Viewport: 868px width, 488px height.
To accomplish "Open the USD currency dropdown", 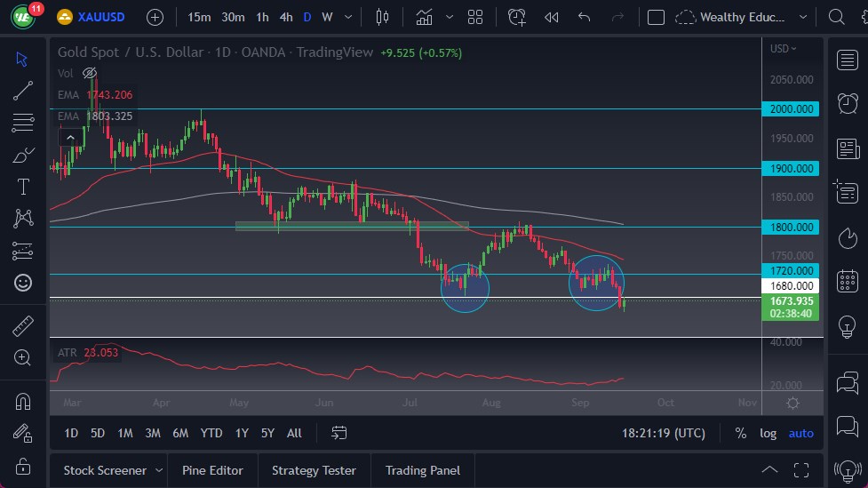I will click(x=784, y=49).
